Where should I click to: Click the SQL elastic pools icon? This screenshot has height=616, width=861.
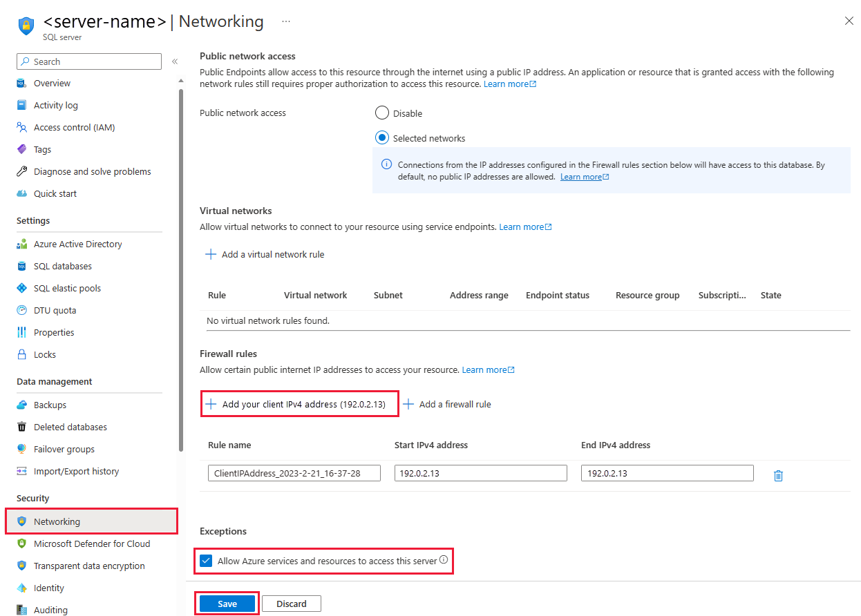pos(21,288)
